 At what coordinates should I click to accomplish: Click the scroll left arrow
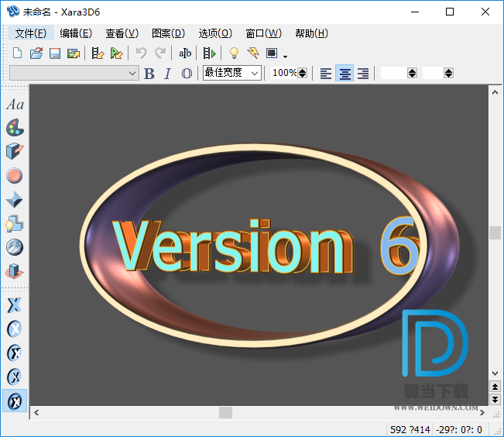point(36,412)
